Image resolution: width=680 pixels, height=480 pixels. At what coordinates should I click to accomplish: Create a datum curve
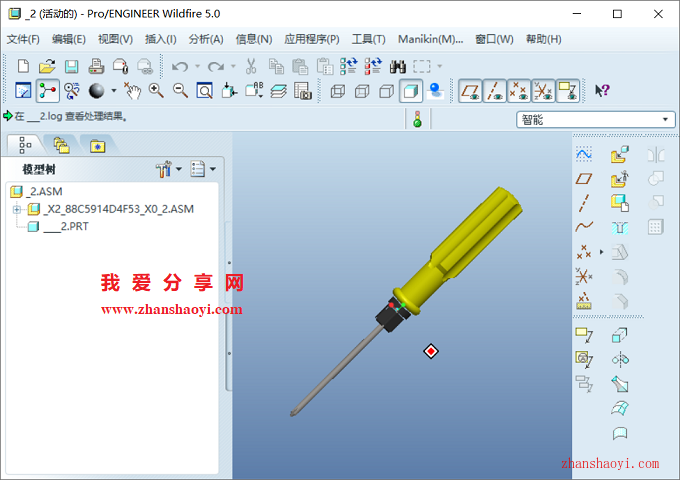coord(584,227)
